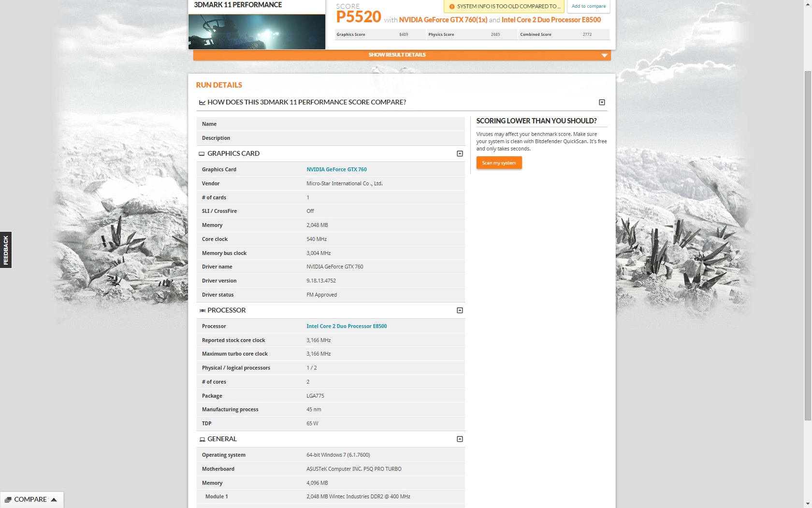Screen dimensions: 812x508
Task: Click the white arrow on Show Result Details bar
Action: (604, 55)
